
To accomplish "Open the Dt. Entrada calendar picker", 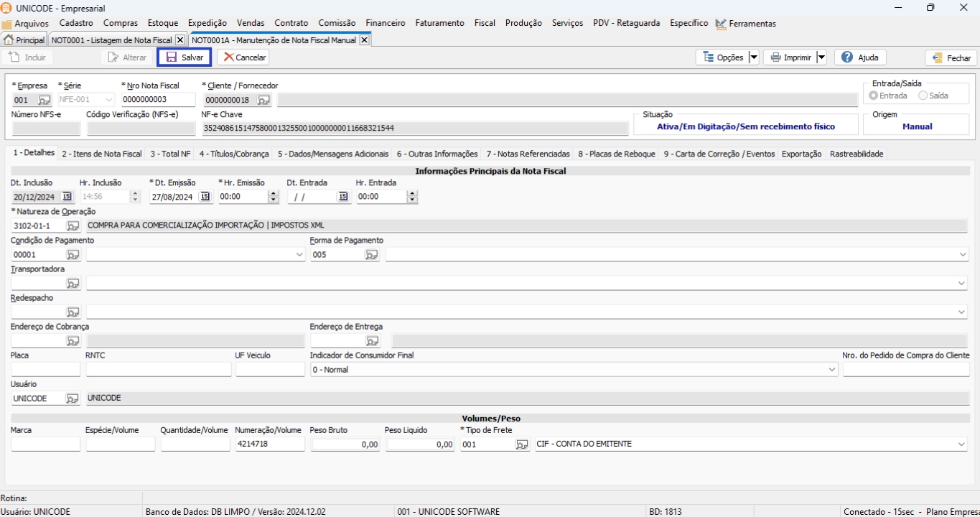I will click(342, 197).
